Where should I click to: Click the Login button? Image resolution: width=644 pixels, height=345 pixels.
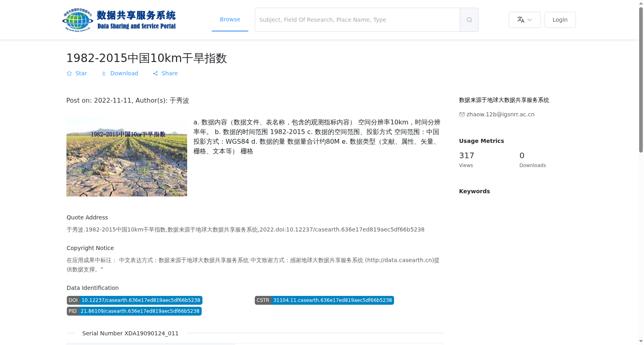click(x=560, y=20)
